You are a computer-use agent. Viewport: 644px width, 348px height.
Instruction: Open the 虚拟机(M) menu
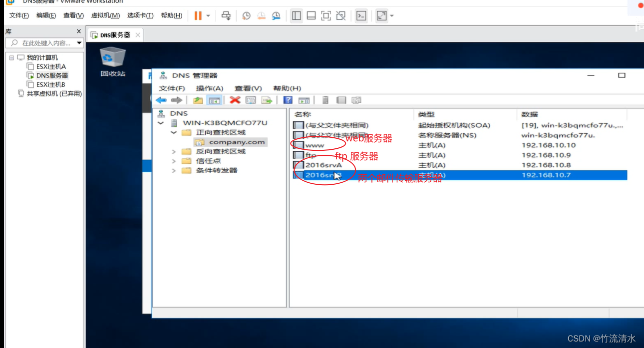(x=105, y=15)
